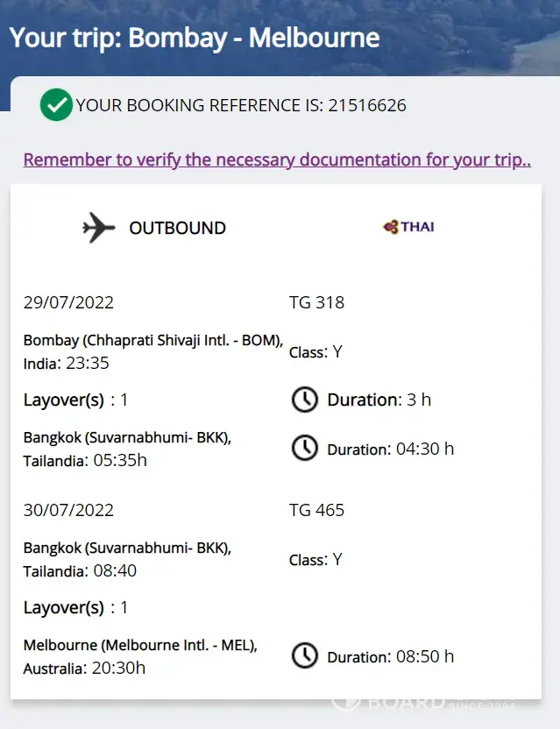Screen dimensions: 560x729
Task: Click the clock icon beside Duration: 04:30 h
Action: [304, 449]
